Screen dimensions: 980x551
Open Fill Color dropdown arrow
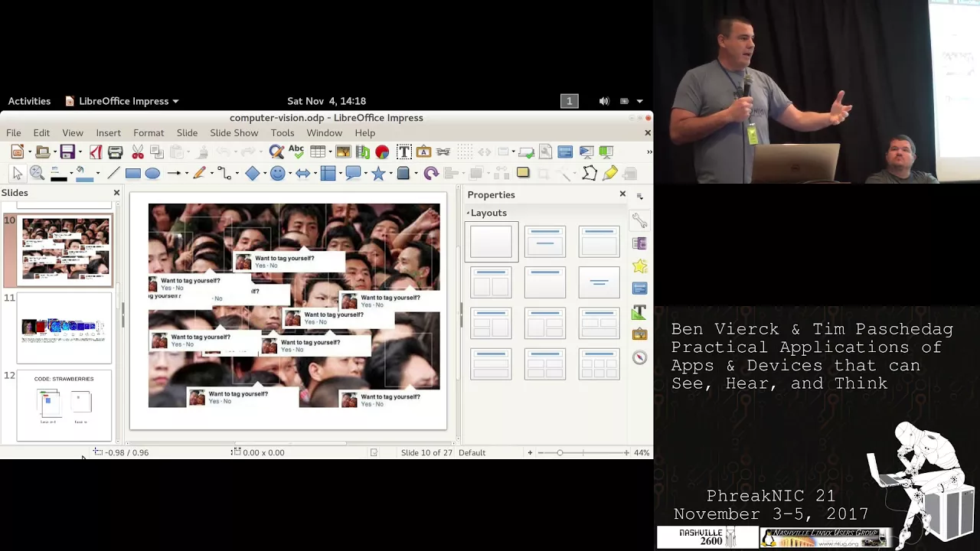click(98, 174)
